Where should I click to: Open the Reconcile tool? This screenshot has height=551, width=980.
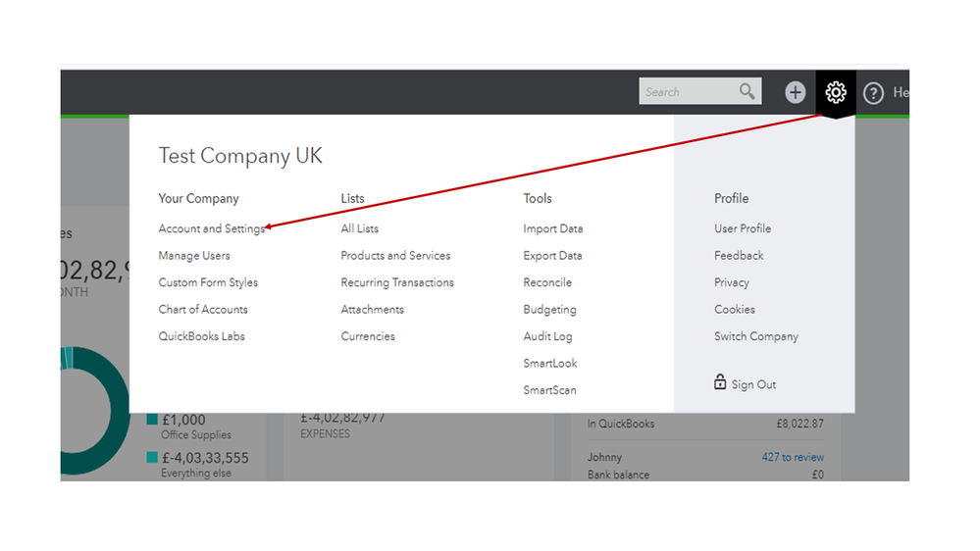[x=547, y=282]
